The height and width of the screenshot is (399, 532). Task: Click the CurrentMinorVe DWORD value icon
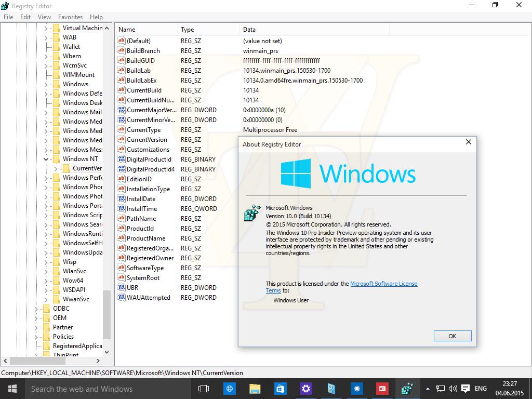[122, 120]
